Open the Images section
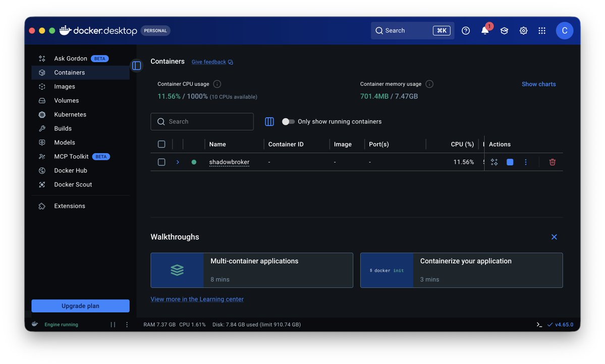 (80, 86)
